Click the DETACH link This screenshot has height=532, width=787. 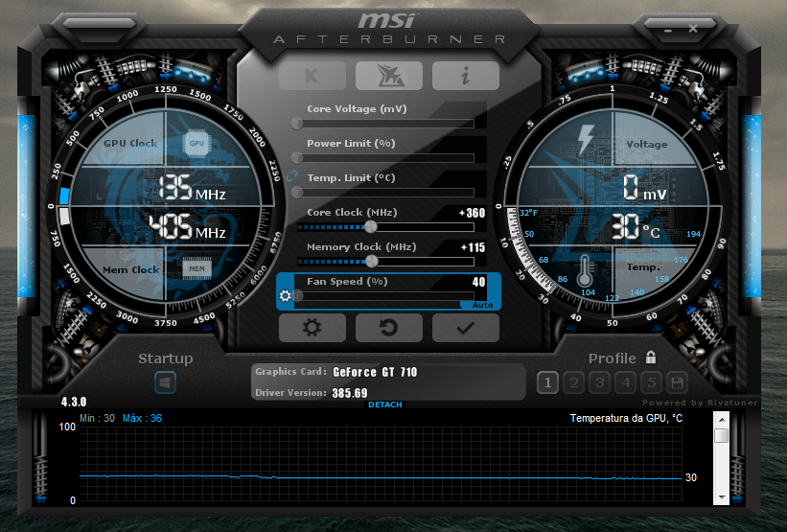[385, 405]
